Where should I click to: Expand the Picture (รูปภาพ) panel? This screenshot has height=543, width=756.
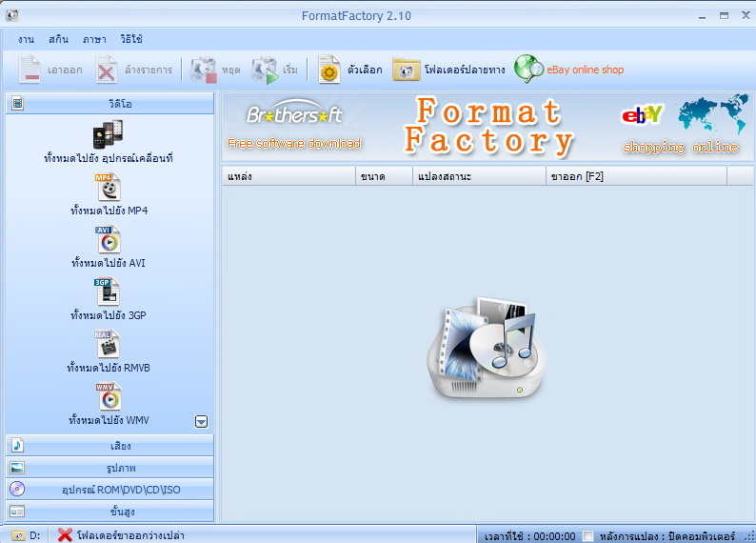coord(109,468)
